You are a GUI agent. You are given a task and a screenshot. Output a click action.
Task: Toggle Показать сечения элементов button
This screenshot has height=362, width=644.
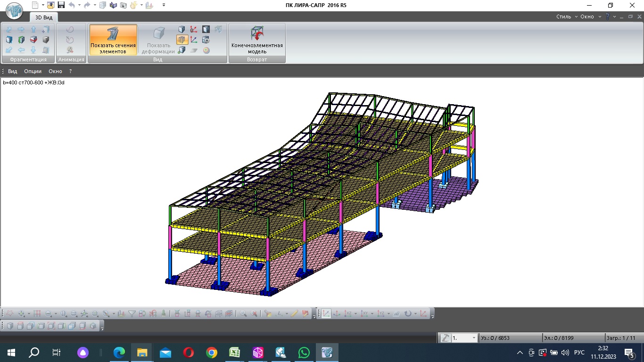pos(113,40)
